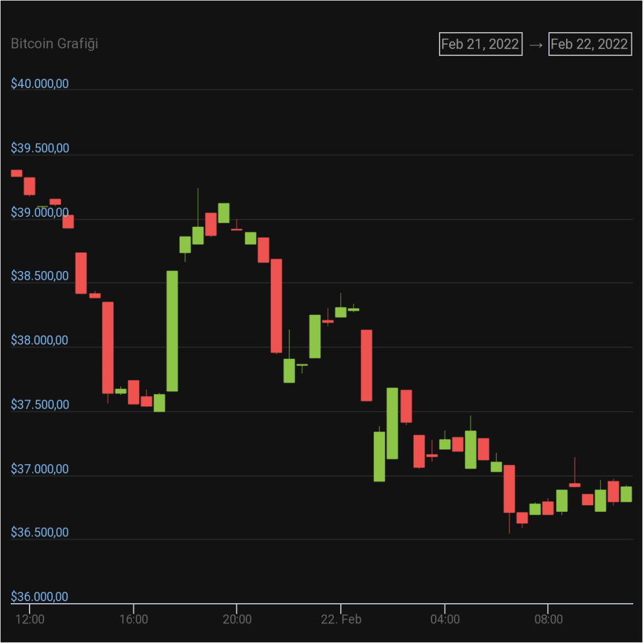Select the $39.500,00 price axis label
644x644 pixels.
click(40, 148)
